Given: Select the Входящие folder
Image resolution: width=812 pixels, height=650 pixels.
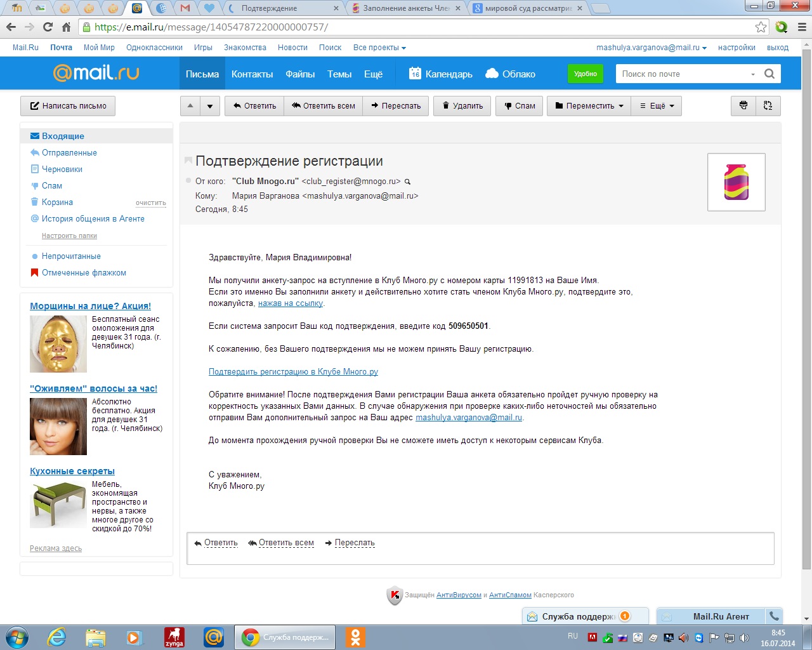Looking at the screenshot, I should [x=96, y=136].
